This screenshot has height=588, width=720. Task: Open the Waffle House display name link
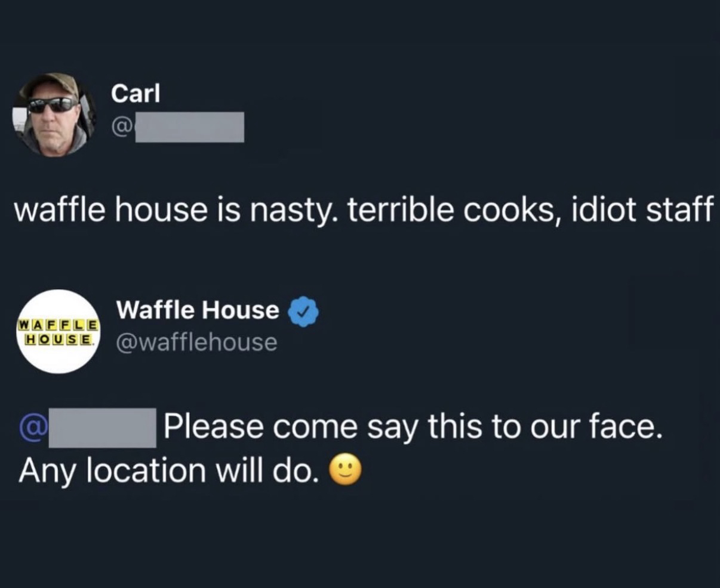pyautogui.click(x=198, y=310)
